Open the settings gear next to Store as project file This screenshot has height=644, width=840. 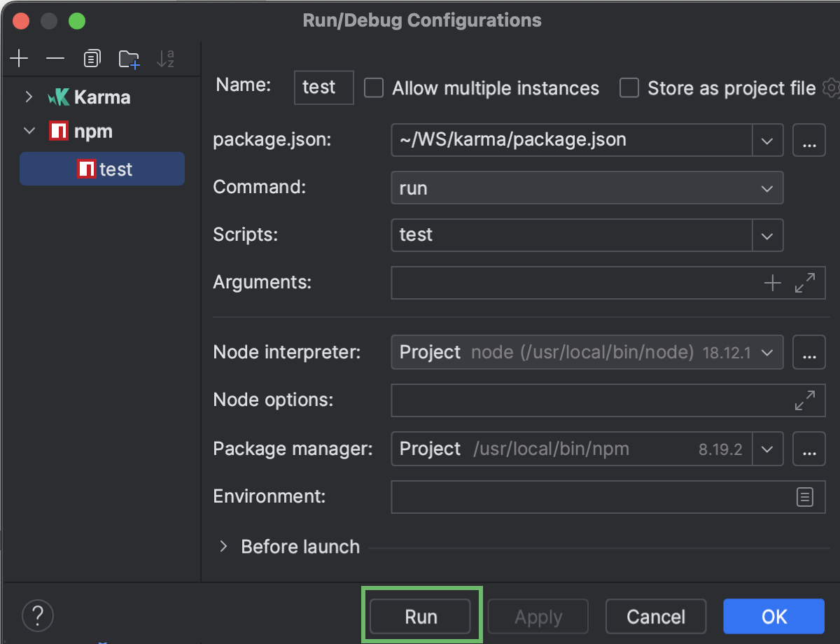click(x=830, y=87)
